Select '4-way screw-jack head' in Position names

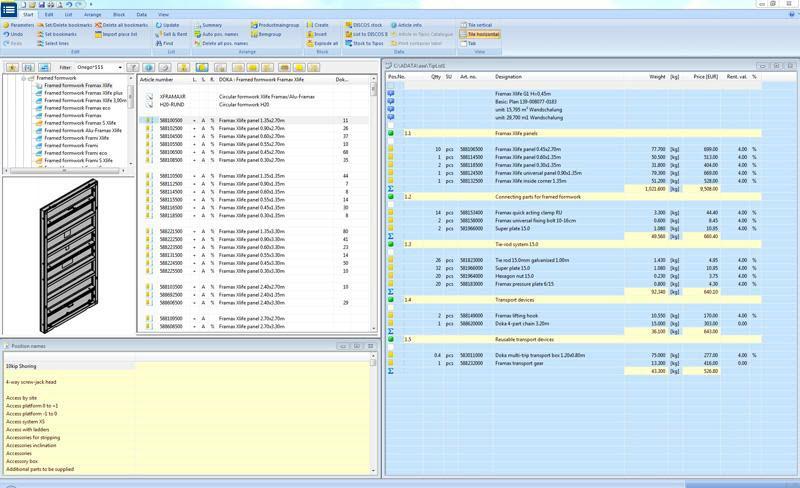(31, 382)
